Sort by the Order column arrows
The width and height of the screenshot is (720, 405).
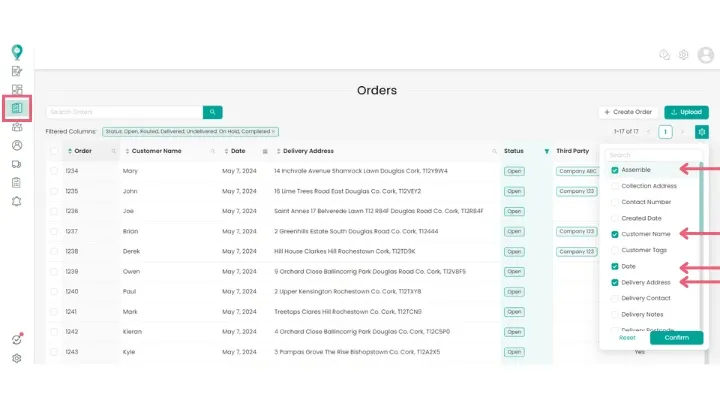click(x=69, y=151)
